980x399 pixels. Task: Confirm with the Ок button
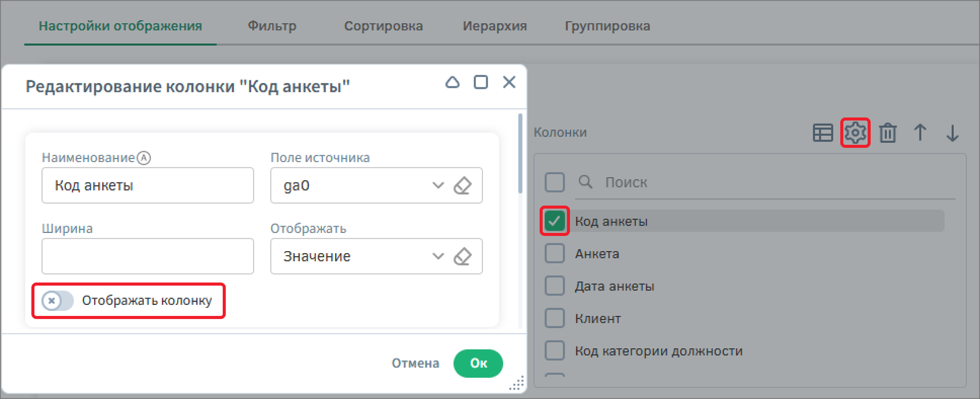pos(478,363)
